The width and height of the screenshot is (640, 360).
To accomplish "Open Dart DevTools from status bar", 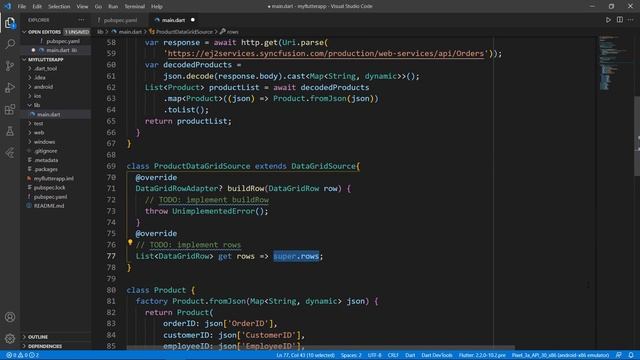I will (x=437, y=355).
